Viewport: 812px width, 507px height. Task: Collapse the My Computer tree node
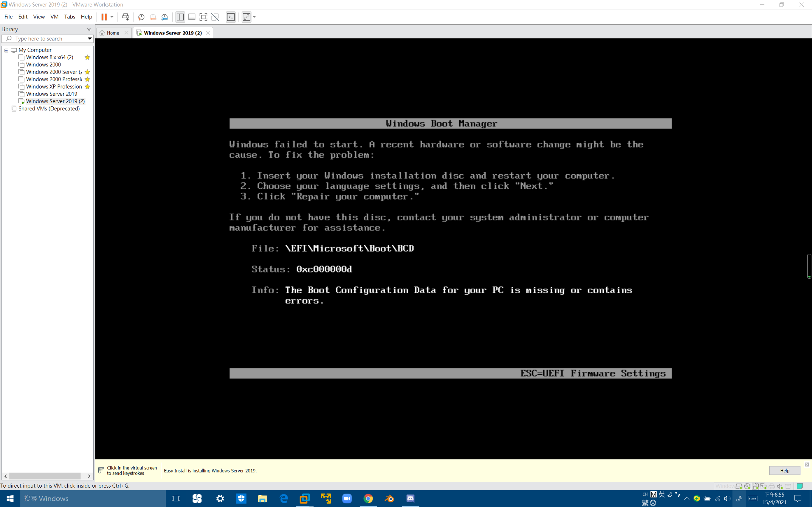(x=6, y=50)
